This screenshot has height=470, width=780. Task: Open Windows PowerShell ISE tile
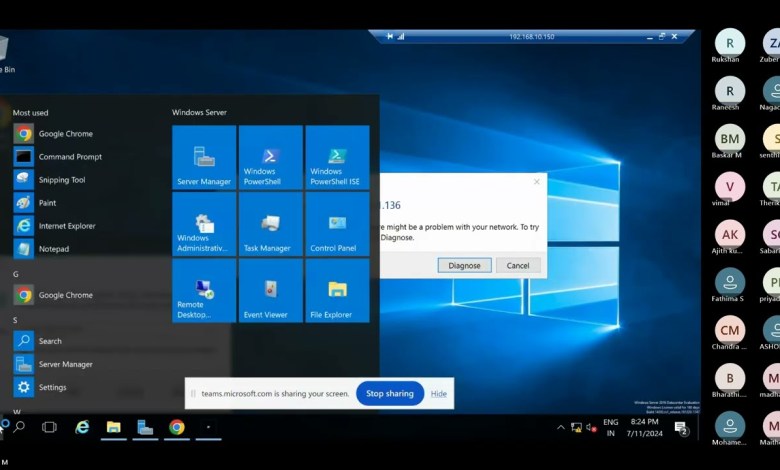337,157
